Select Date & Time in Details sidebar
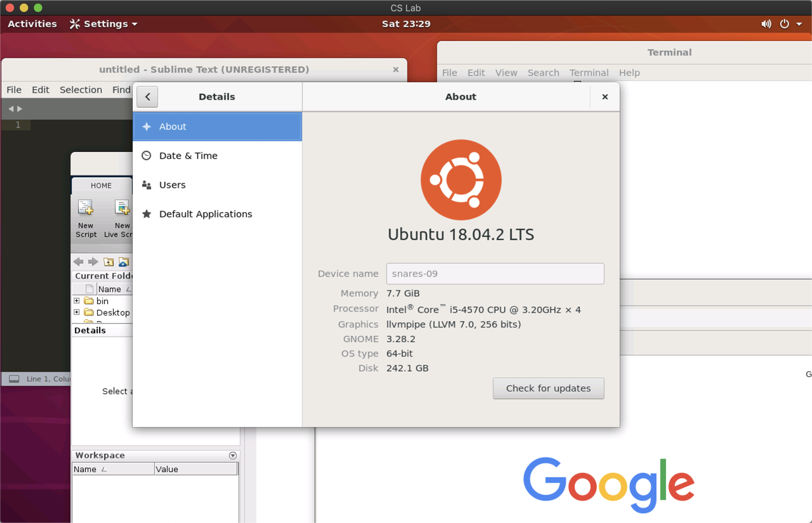812x523 pixels. point(188,156)
